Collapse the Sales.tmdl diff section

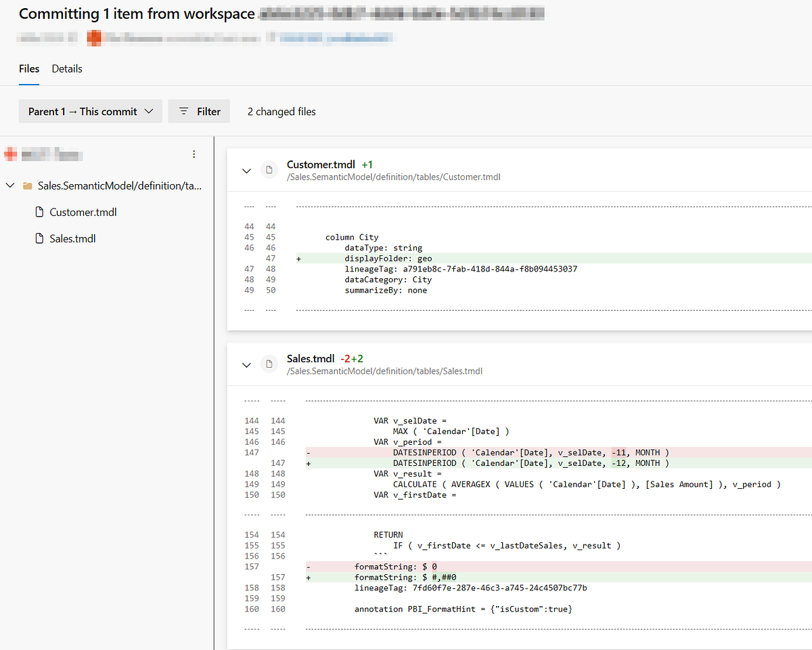[x=246, y=364]
